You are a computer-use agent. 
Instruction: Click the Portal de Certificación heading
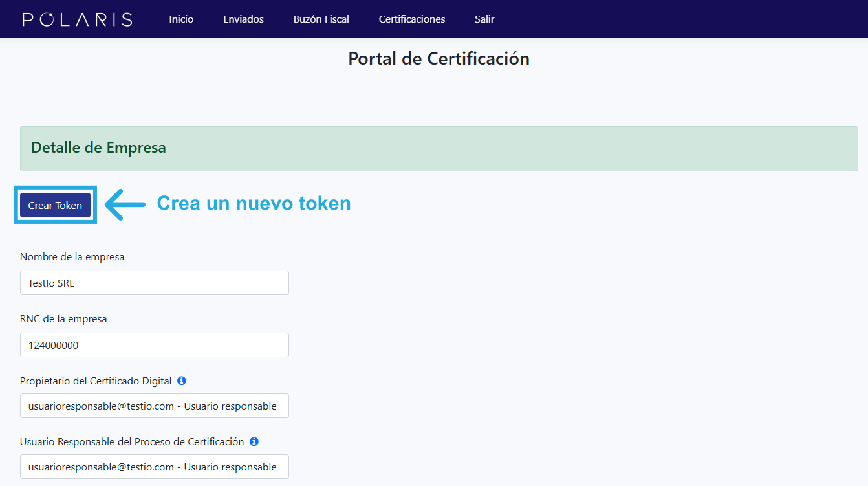439,59
